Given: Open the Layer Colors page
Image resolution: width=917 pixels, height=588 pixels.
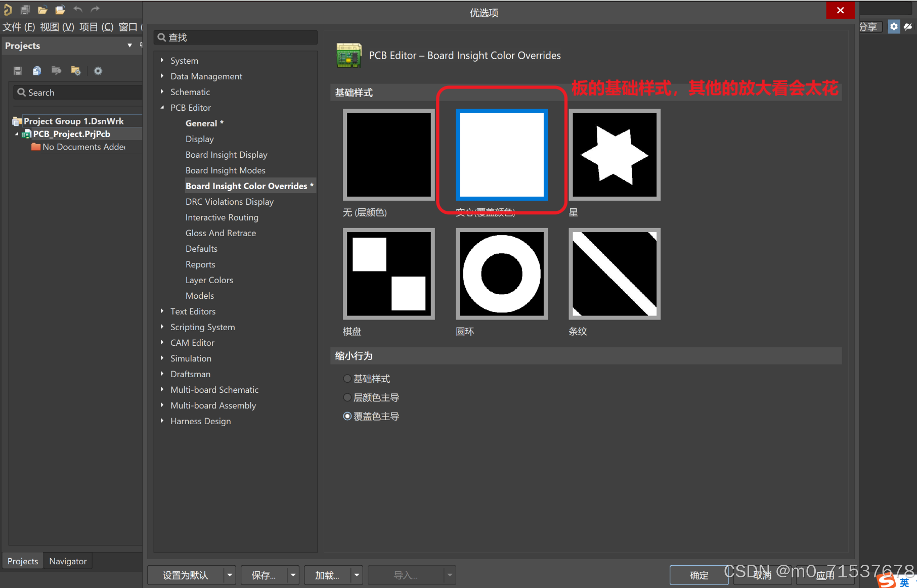Looking at the screenshot, I should point(209,280).
